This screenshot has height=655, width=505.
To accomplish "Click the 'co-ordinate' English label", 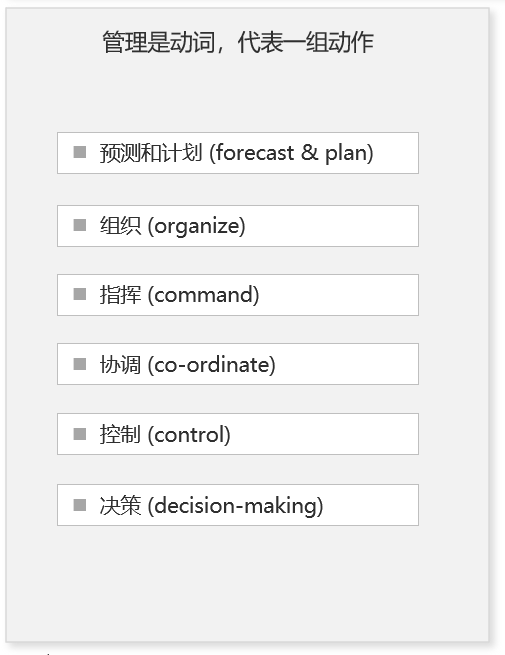I will (x=211, y=365).
